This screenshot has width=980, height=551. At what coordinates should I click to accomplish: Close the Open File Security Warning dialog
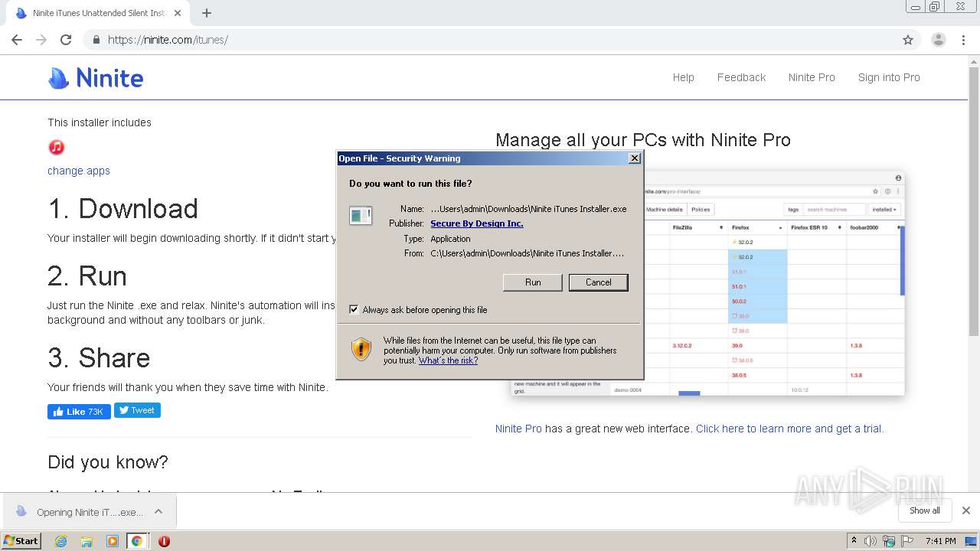(634, 158)
